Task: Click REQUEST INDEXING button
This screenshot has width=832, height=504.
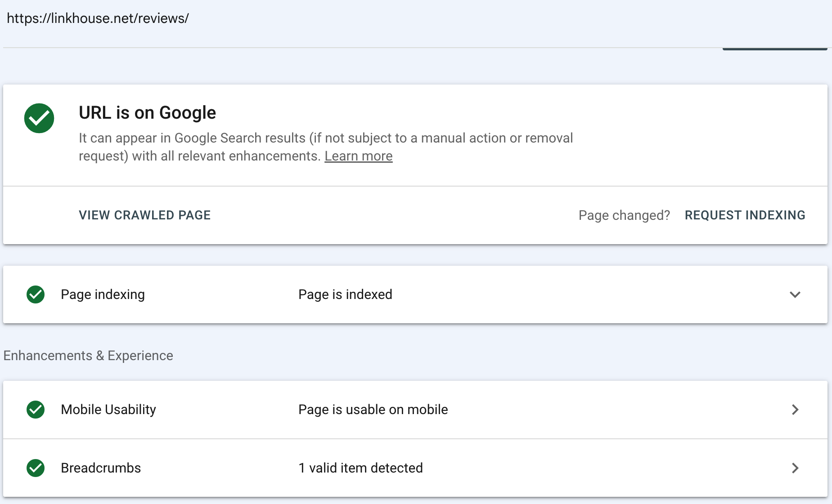Action: coord(745,215)
